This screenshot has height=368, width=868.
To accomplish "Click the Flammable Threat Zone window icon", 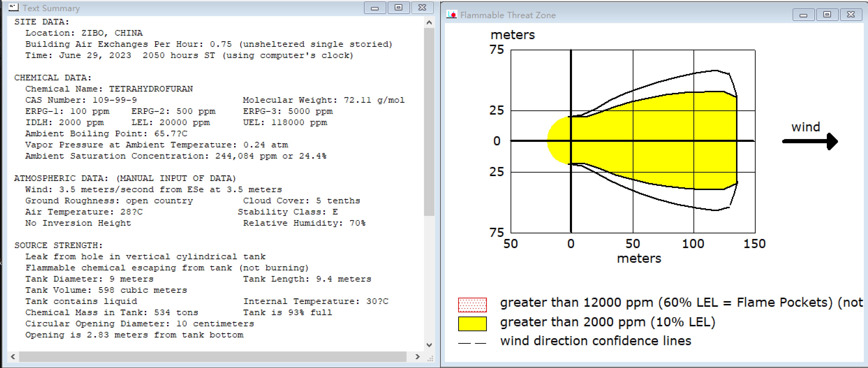I will (451, 14).
